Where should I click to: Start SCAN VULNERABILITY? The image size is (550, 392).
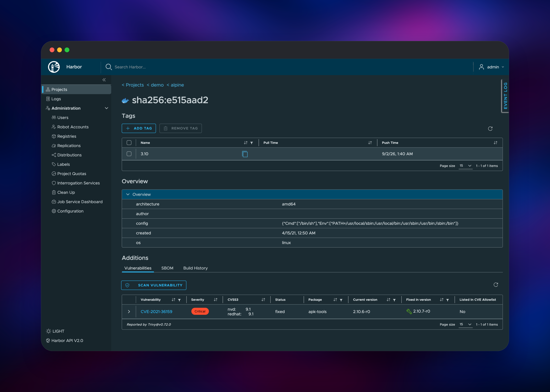[x=154, y=285]
